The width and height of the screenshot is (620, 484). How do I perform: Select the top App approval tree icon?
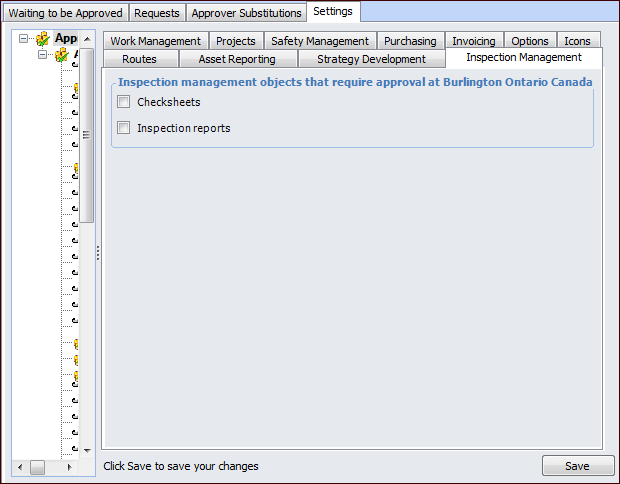click(x=43, y=39)
